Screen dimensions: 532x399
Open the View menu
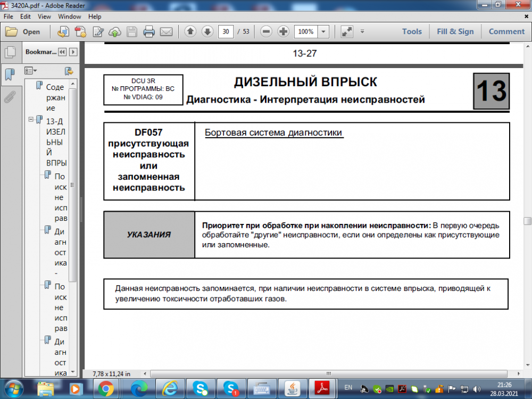click(x=44, y=16)
